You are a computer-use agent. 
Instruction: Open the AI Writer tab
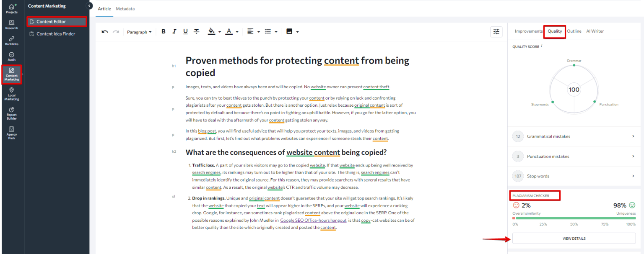click(595, 31)
